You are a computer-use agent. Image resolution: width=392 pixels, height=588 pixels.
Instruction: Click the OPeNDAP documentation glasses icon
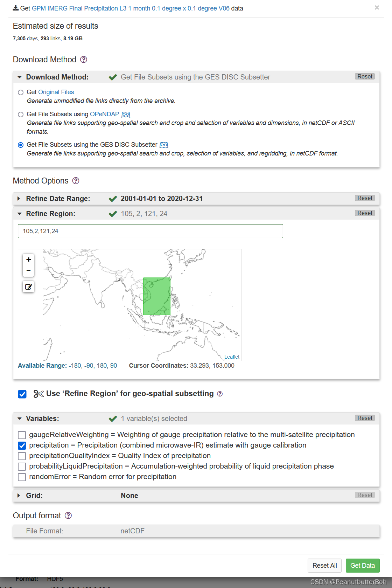click(126, 114)
